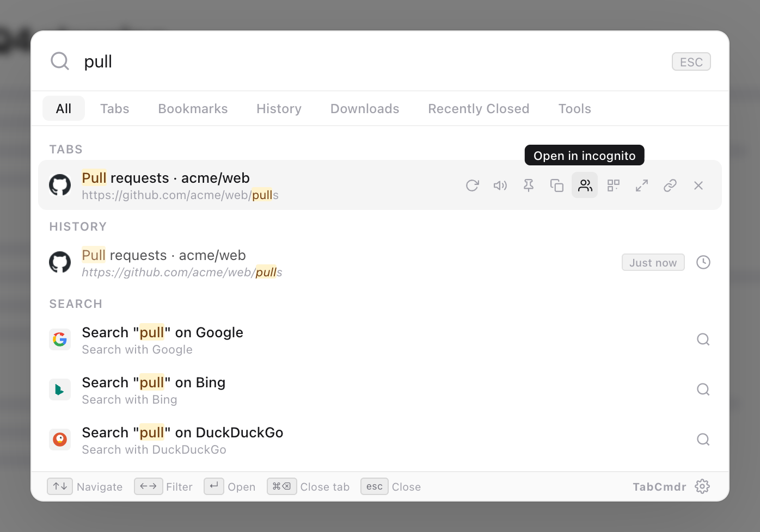The image size is (760, 532).
Task: Pin the Pull requests tab
Action: (529, 185)
